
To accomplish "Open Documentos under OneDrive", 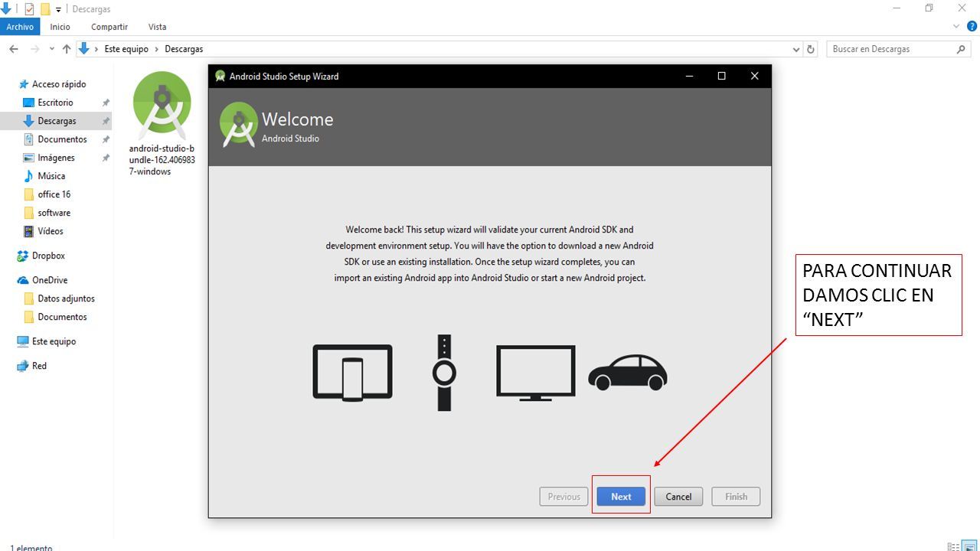I will (x=62, y=317).
